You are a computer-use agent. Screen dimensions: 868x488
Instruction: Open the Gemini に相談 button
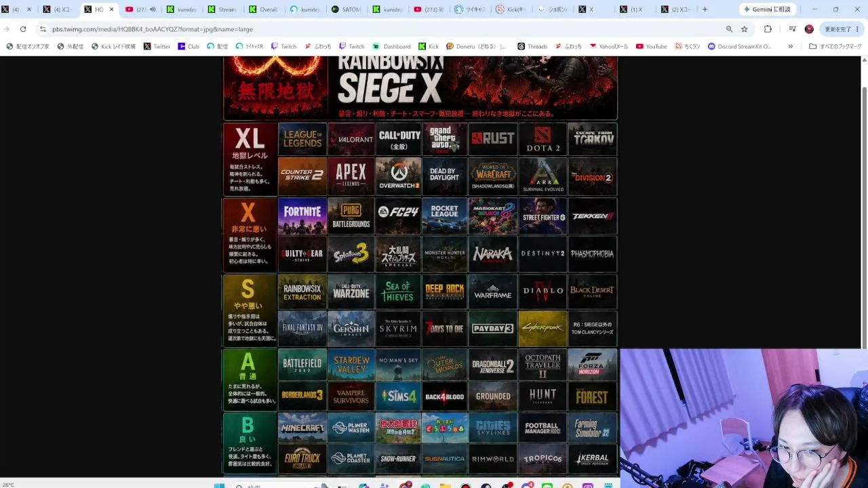(767, 9)
